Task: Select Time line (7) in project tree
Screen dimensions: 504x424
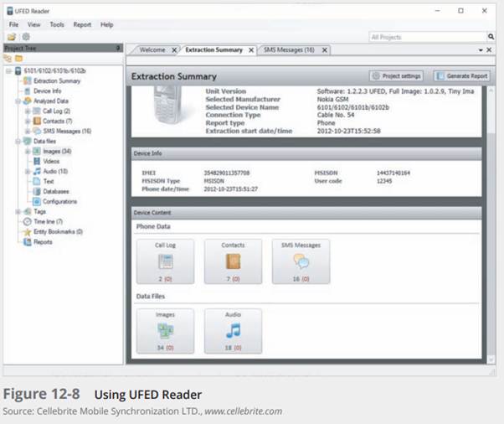Action: tap(48, 222)
